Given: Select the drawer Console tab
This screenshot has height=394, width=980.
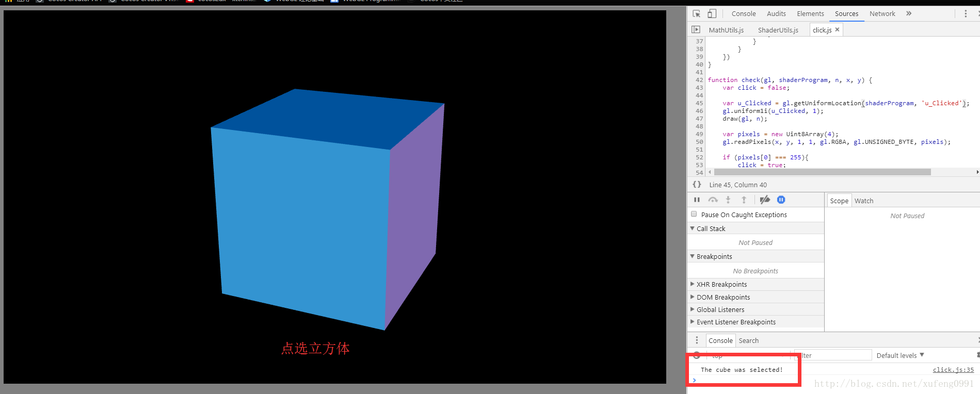Looking at the screenshot, I should pyautogui.click(x=720, y=340).
